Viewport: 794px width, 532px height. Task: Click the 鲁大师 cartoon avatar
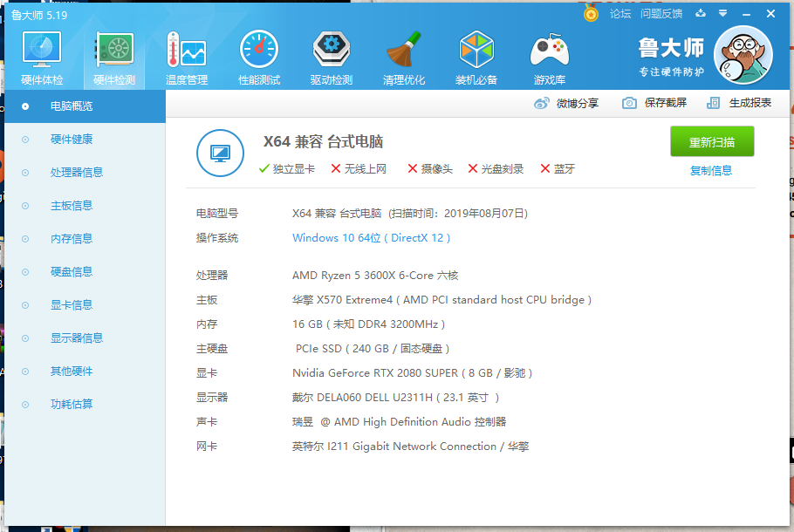[743, 54]
